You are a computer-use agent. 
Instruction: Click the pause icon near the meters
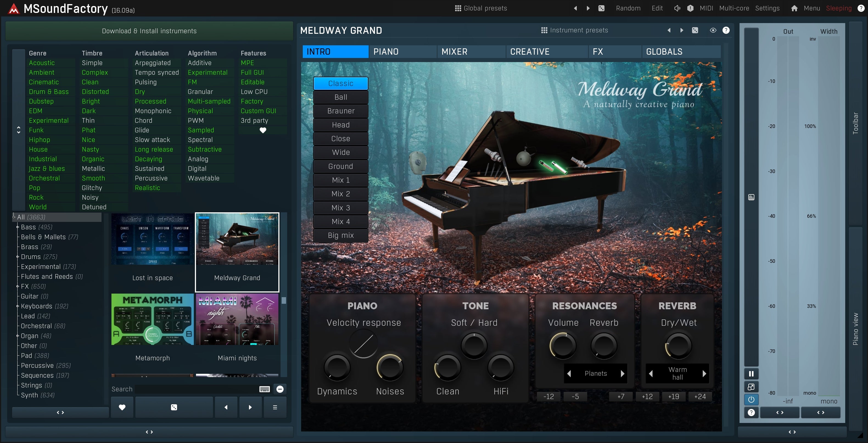pos(751,374)
